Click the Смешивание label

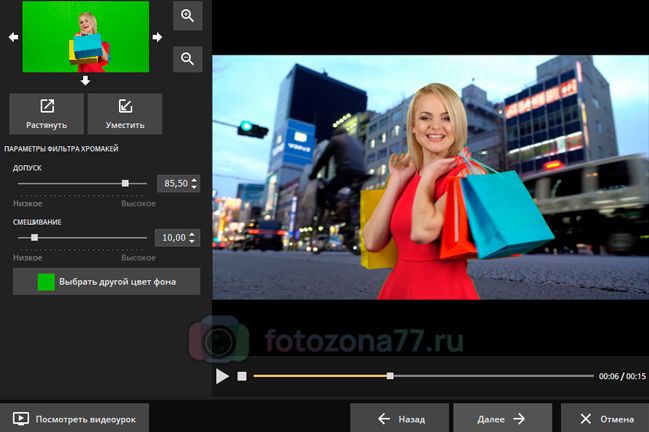(37, 222)
